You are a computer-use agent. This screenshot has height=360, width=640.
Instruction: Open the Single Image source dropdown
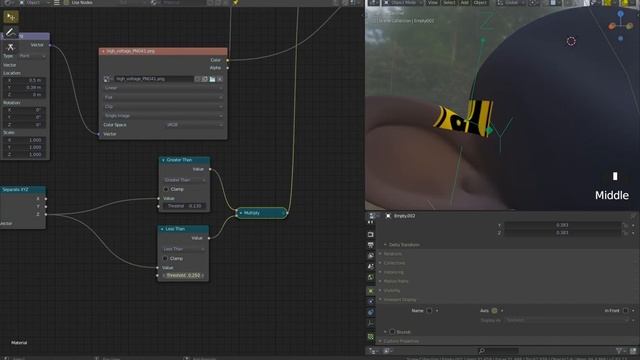[x=163, y=116]
